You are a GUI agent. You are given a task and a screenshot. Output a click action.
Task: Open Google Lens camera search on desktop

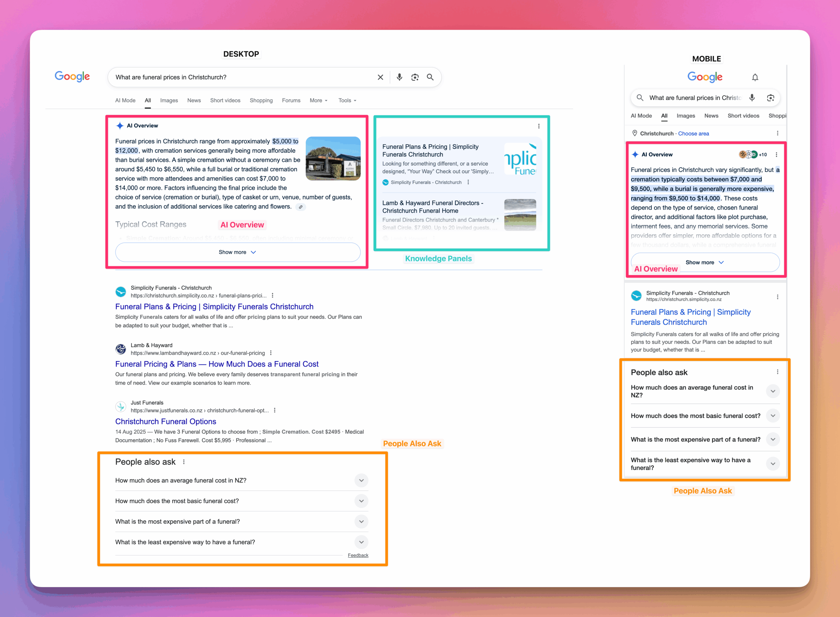coord(414,77)
